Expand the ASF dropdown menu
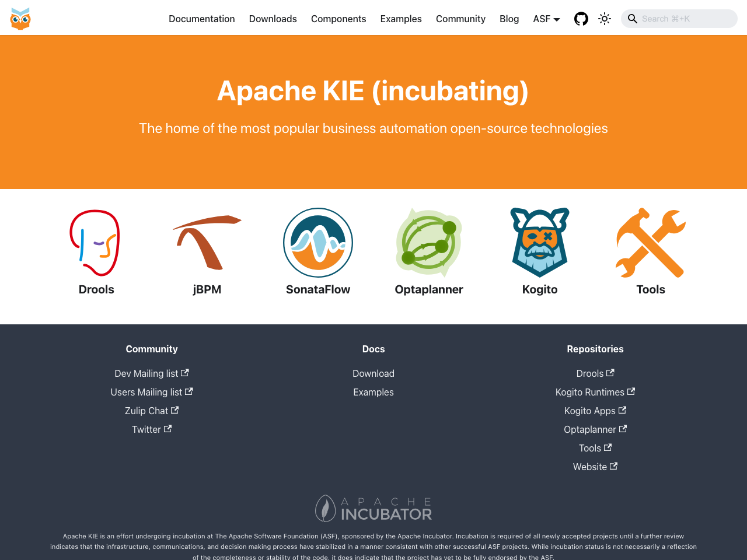747x560 pixels. (546, 19)
